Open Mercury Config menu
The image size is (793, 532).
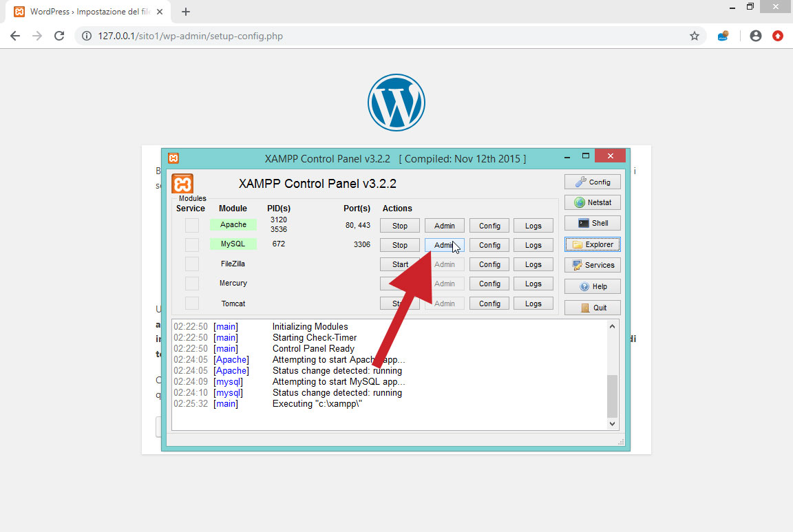[x=489, y=284]
